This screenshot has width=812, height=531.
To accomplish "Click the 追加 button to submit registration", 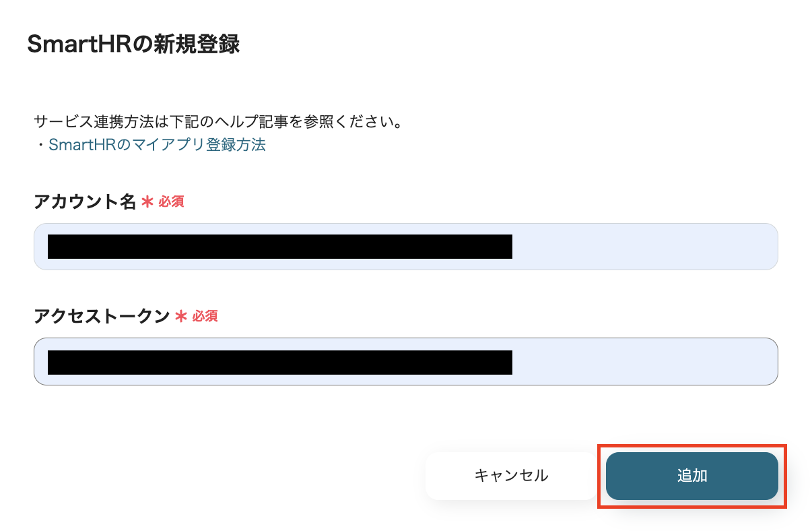I will pyautogui.click(x=692, y=476).
